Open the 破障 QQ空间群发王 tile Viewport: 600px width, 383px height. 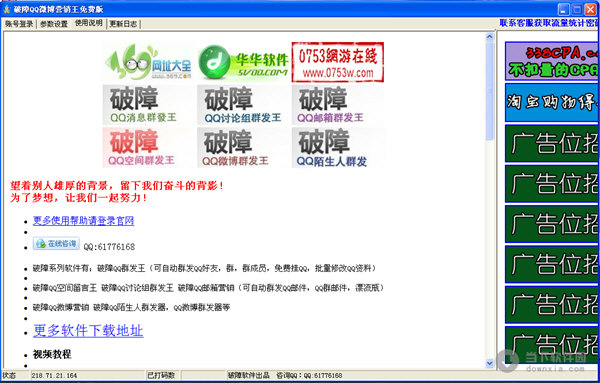(148, 147)
